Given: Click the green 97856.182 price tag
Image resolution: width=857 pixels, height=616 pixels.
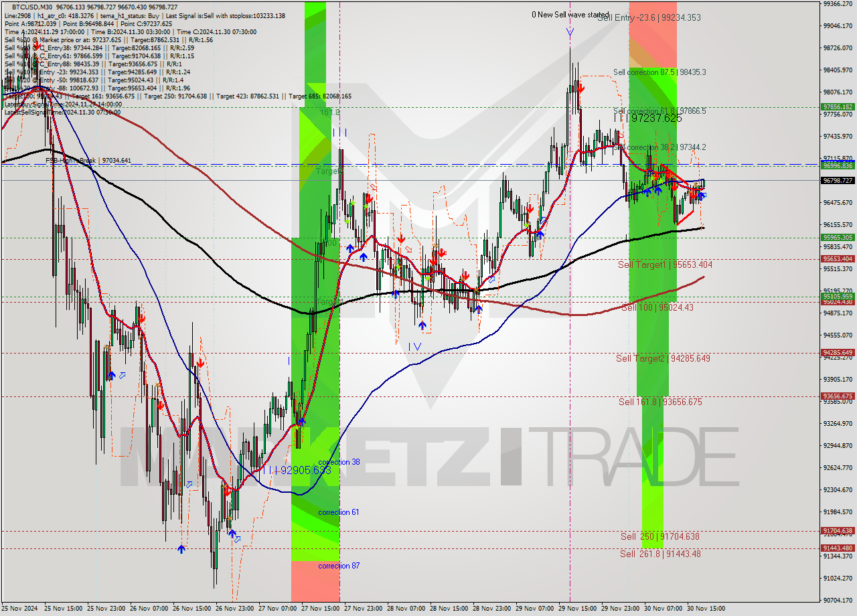Looking at the screenshot, I should coord(838,106).
